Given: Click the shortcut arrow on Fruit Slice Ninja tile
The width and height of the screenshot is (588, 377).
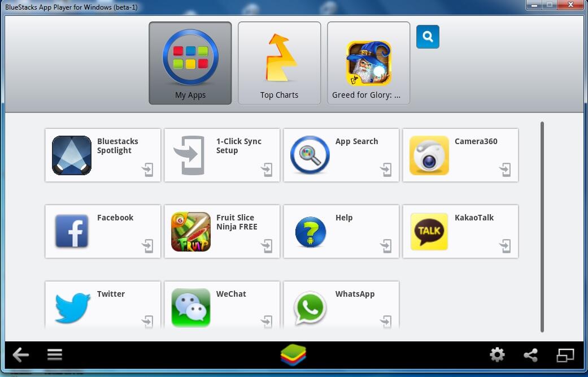Looking at the screenshot, I should click(267, 246).
